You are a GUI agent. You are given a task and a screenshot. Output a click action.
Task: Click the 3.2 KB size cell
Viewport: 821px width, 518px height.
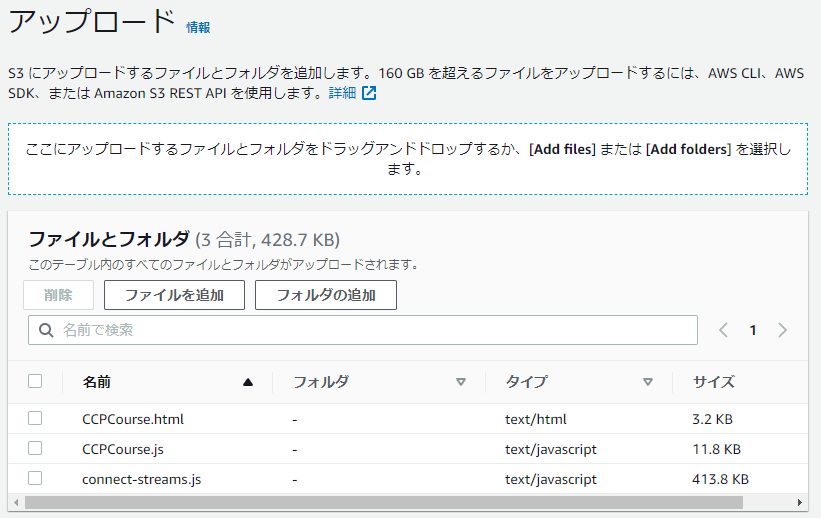(712, 419)
